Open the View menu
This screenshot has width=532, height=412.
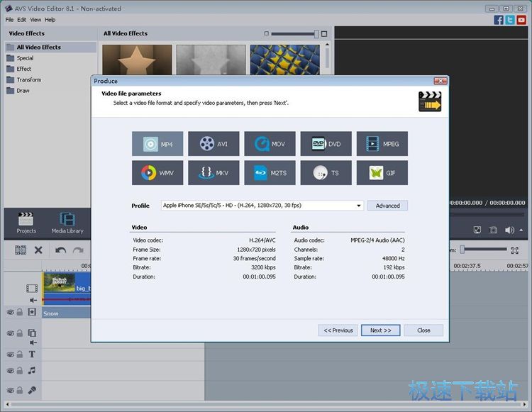tap(35, 20)
